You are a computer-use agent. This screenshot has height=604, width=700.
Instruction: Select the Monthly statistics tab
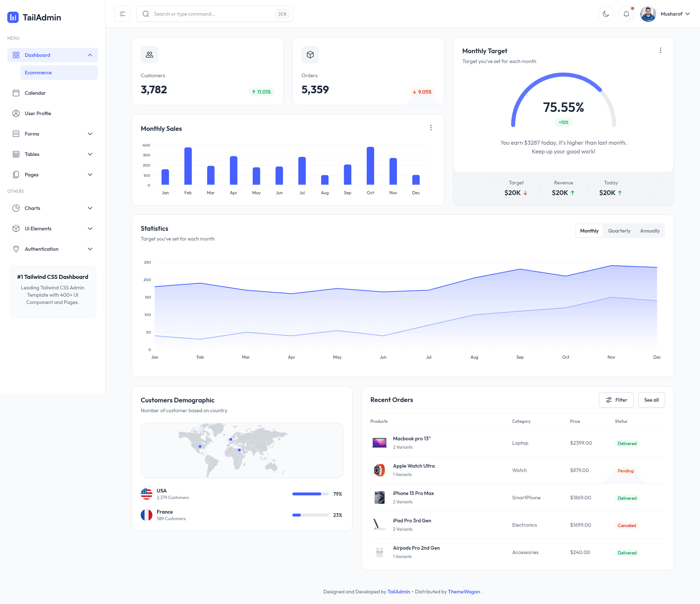pos(589,231)
